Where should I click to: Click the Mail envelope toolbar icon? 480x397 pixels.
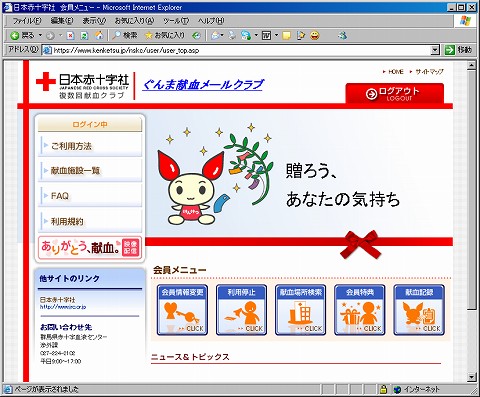pyautogui.click(x=215, y=35)
